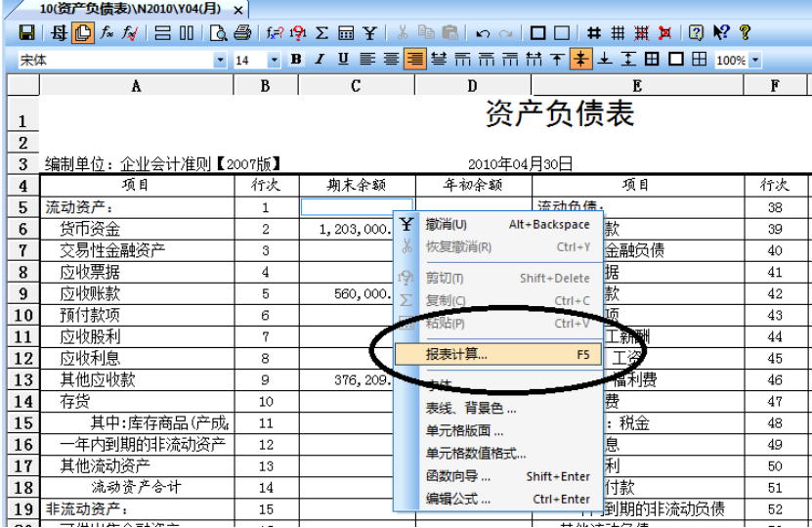Expand the font size dropdown showing 14

pos(274,60)
